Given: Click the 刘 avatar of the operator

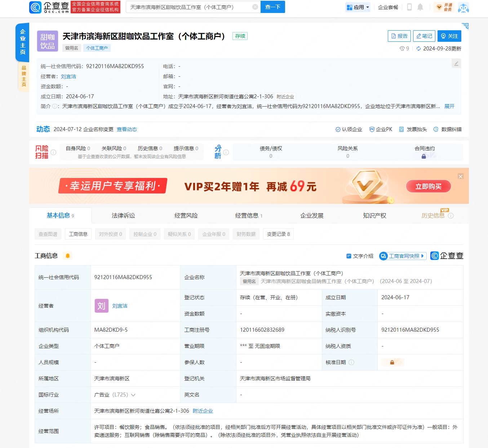Looking at the screenshot, I should (x=101, y=306).
